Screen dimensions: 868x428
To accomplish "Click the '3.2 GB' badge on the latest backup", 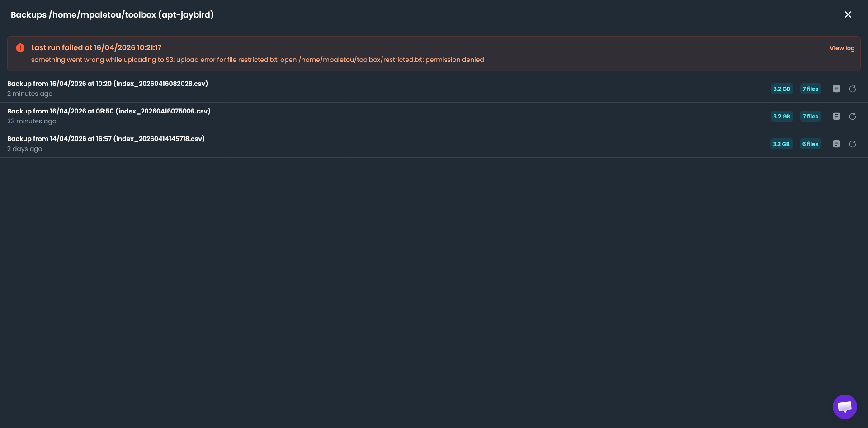I will (x=781, y=89).
